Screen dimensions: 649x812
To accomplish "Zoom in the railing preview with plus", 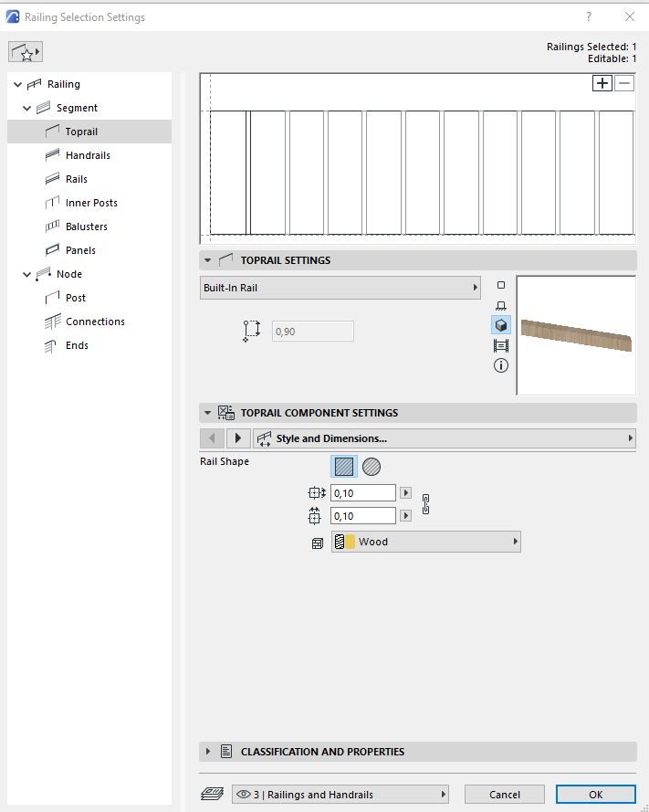I will 602,83.
